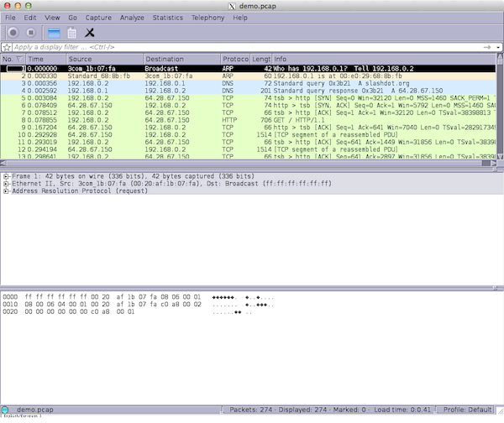Save the capture file toolbar icon
Screen dimensions: 504x423
point(72,33)
